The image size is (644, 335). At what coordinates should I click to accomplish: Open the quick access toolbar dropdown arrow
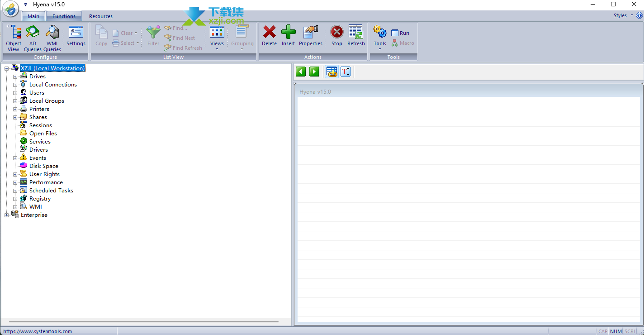[26, 5]
